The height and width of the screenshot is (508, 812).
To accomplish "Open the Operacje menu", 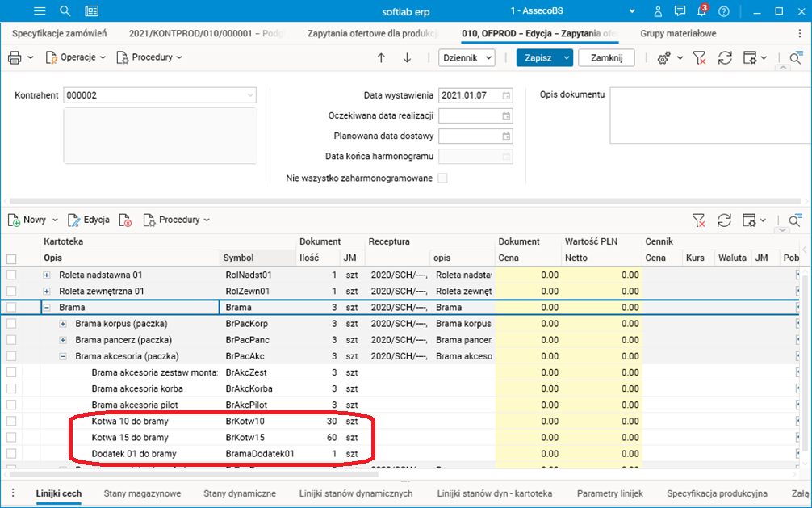I will click(76, 57).
